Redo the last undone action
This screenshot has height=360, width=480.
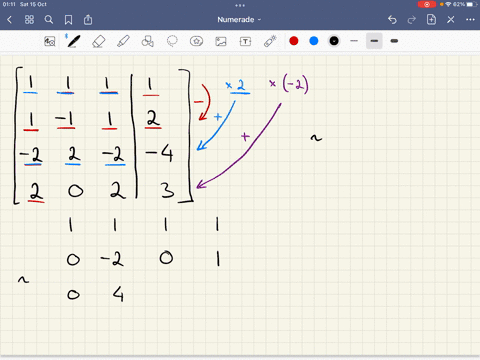tap(412, 20)
